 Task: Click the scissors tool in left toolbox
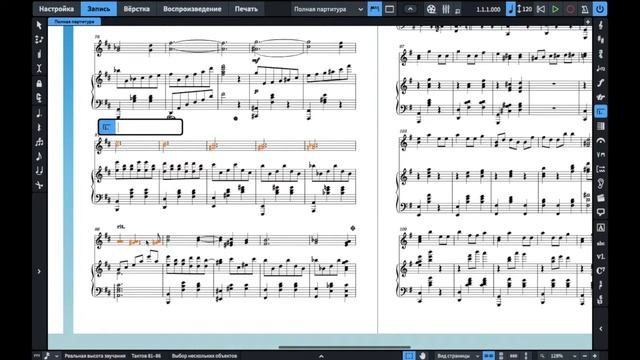pos(39,185)
